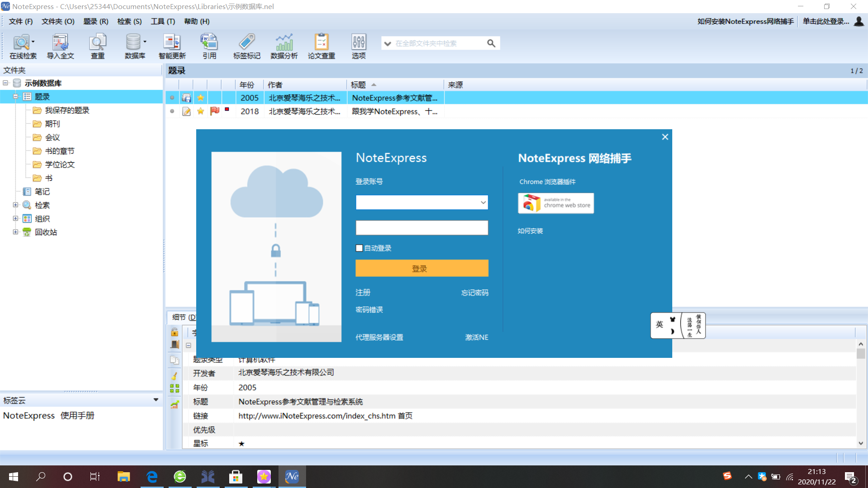The width and height of the screenshot is (868, 488).
Task: Open the 标签云 panel dropdown arrow
Action: tap(156, 400)
